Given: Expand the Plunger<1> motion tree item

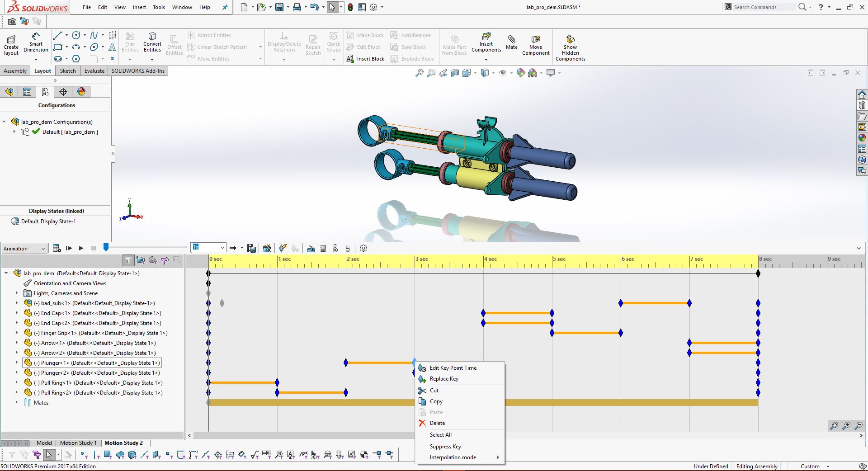Looking at the screenshot, I should (17, 363).
